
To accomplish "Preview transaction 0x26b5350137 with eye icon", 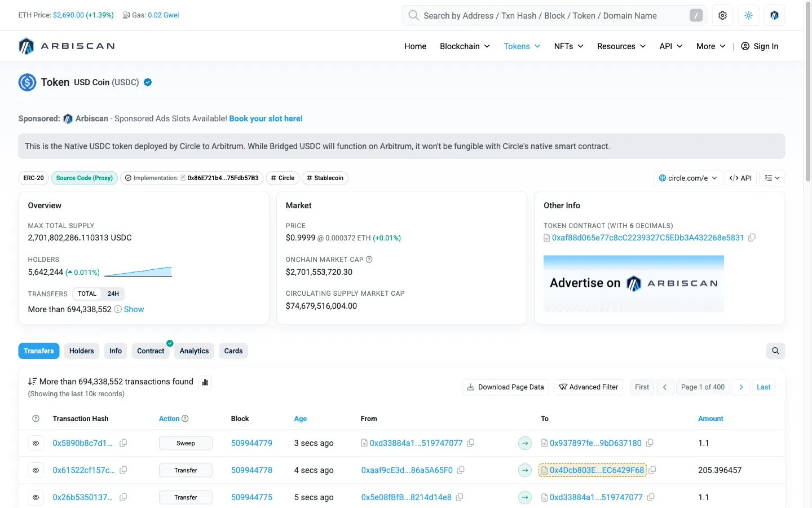I will [x=36, y=497].
